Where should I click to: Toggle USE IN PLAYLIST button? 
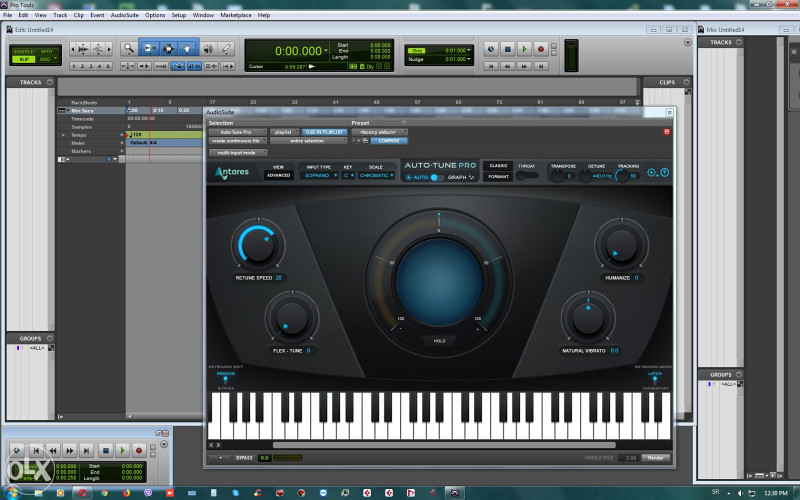click(x=324, y=132)
